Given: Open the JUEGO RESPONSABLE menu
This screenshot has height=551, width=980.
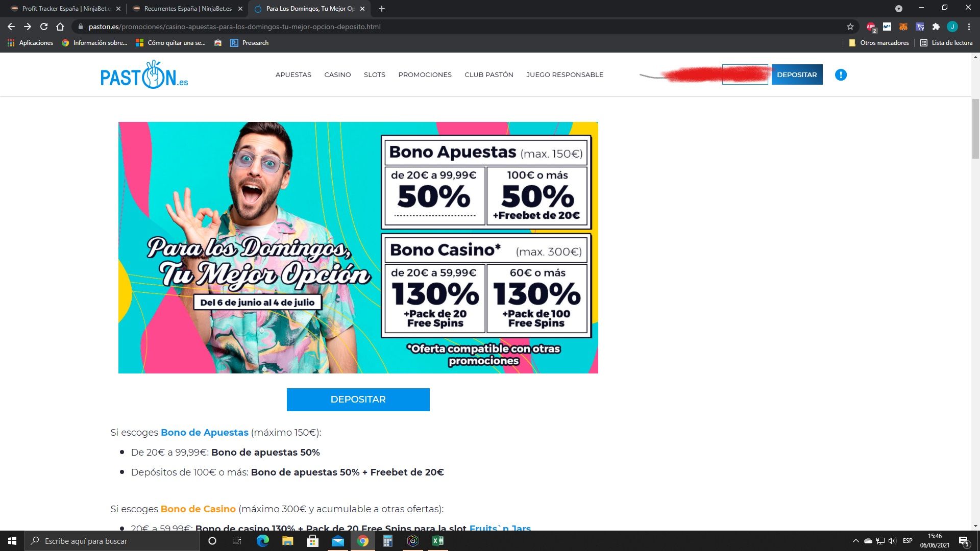Looking at the screenshot, I should (565, 75).
